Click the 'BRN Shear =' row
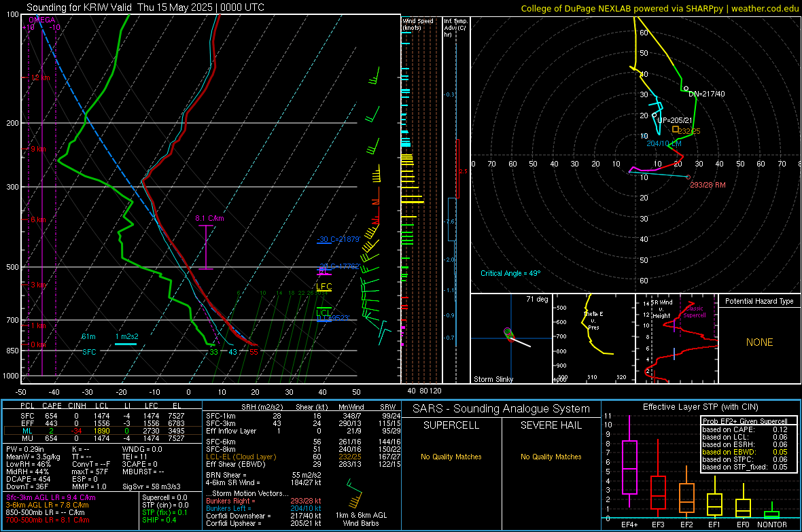 pos(264,475)
